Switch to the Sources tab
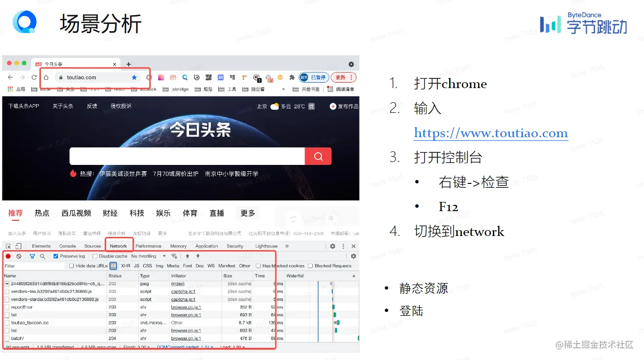Viewport: 644px width, 360px height. pos(93,246)
